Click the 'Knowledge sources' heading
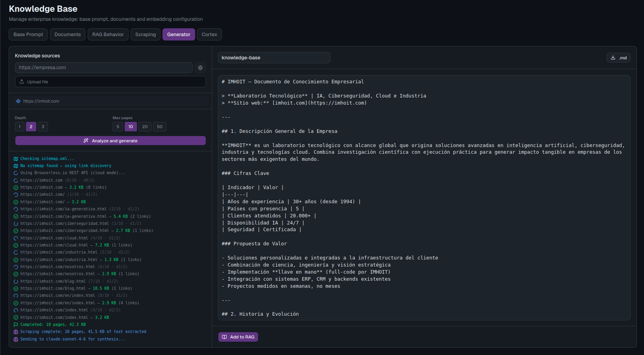 pos(37,56)
